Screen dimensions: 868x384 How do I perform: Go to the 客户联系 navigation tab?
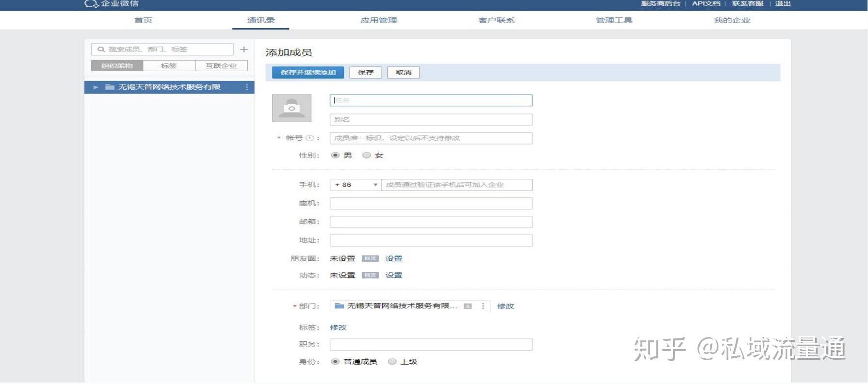point(497,20)
